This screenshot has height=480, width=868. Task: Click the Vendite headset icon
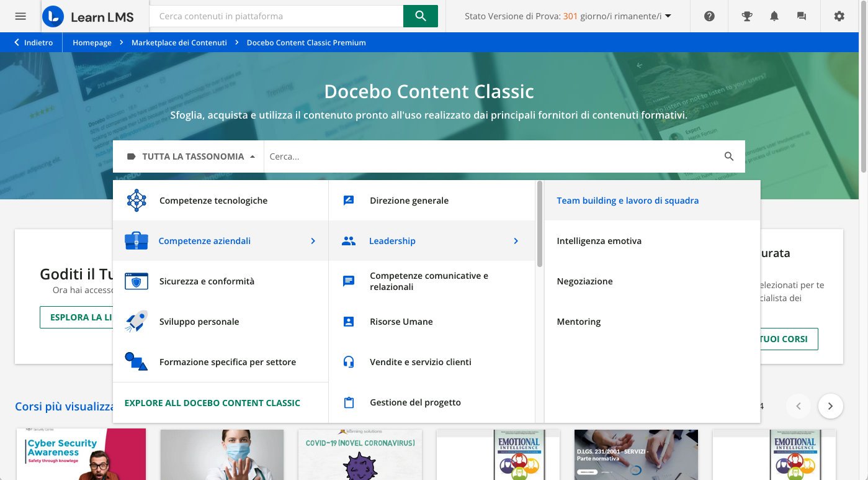[349, 362]
